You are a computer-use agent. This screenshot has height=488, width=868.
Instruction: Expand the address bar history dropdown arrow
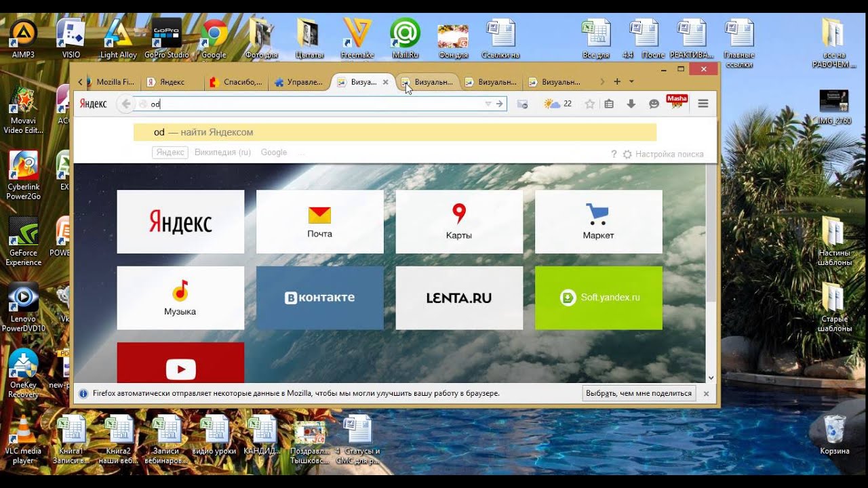pos(488,104)
